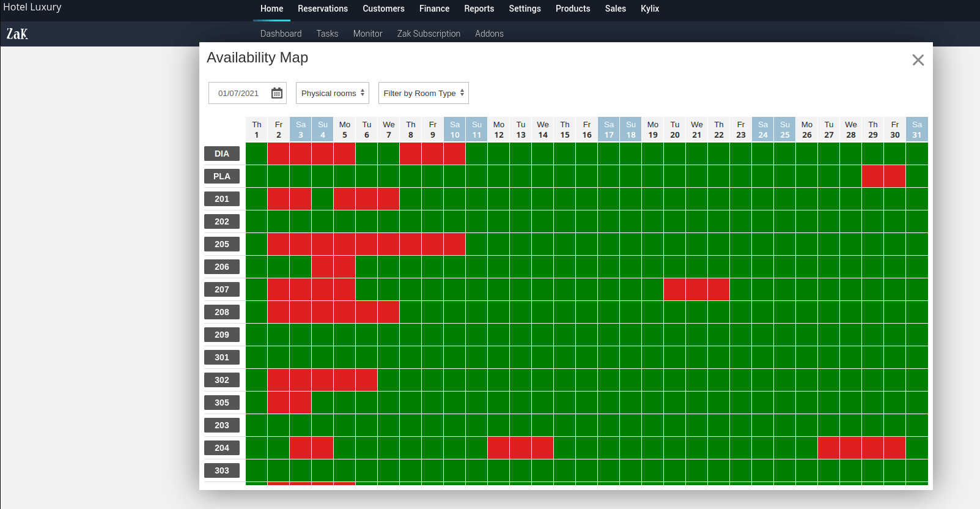Click the Fr 23 day column header
Screen dimensions: 980x509
pos(741,129)
